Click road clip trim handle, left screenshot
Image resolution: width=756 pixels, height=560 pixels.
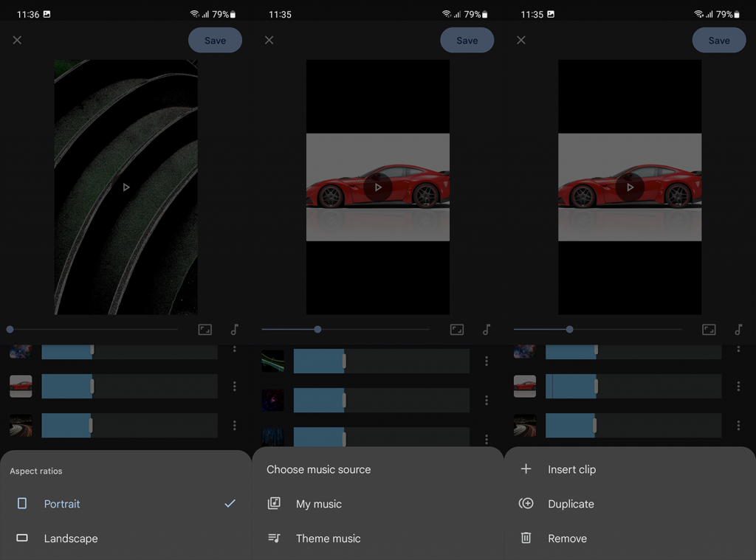tap(91, 425)
